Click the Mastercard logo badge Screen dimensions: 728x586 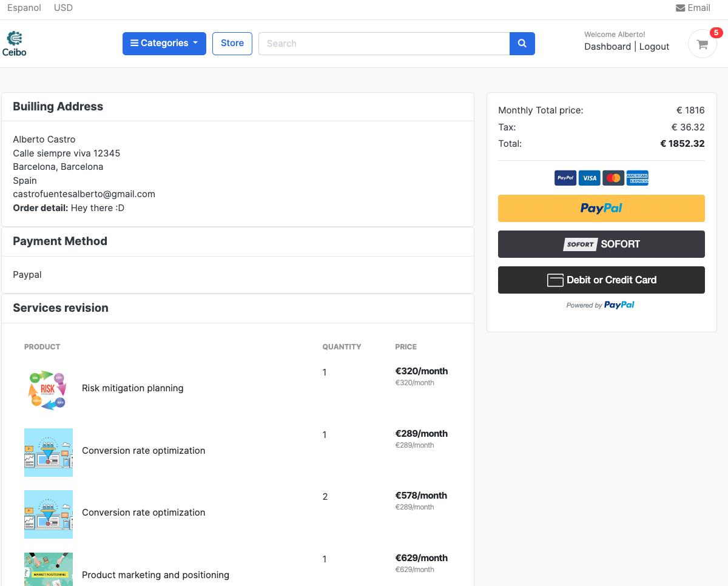click(613, 178)
